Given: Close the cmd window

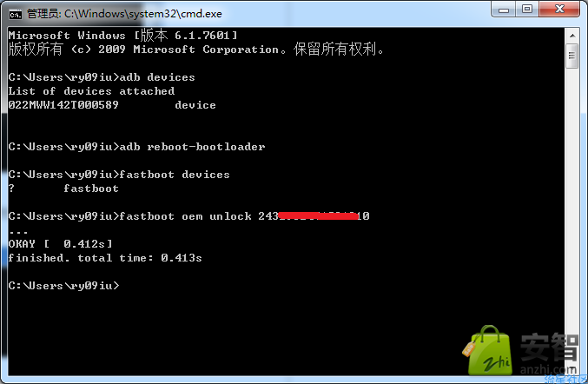Looking at the screenshot, I should click(559, 9).
